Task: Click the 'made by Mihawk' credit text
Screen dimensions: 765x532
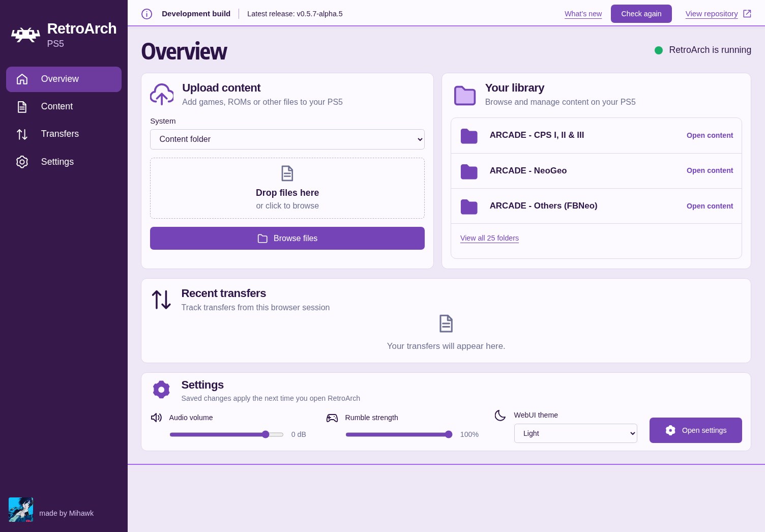Action: [x=67, y=513]
